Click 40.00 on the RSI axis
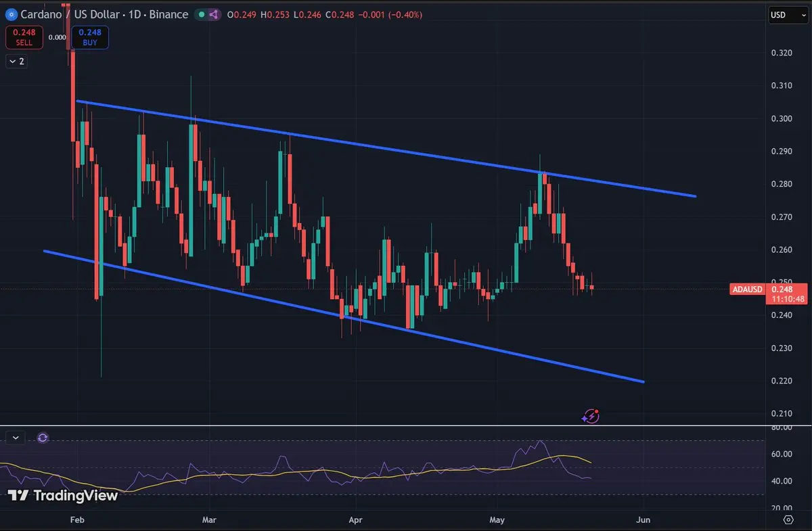The image size is (812, 531). tap(782, 481)
